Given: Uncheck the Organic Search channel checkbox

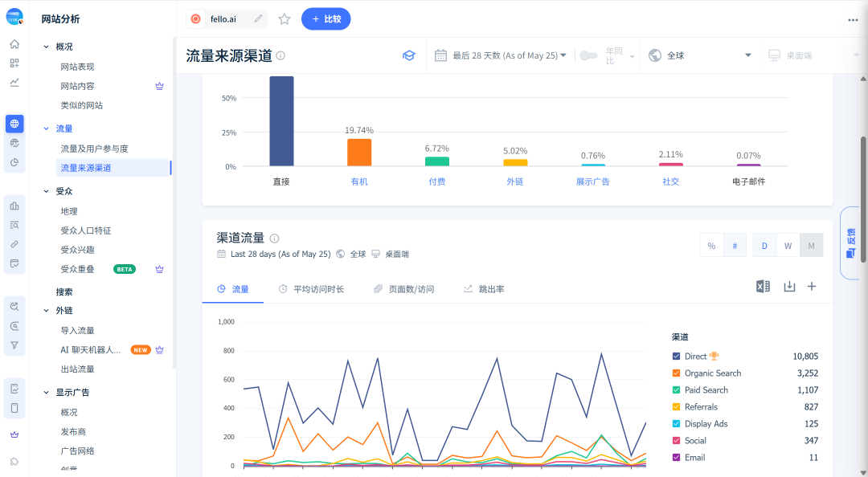Looking at the screenshot, I should pos(676,373).
